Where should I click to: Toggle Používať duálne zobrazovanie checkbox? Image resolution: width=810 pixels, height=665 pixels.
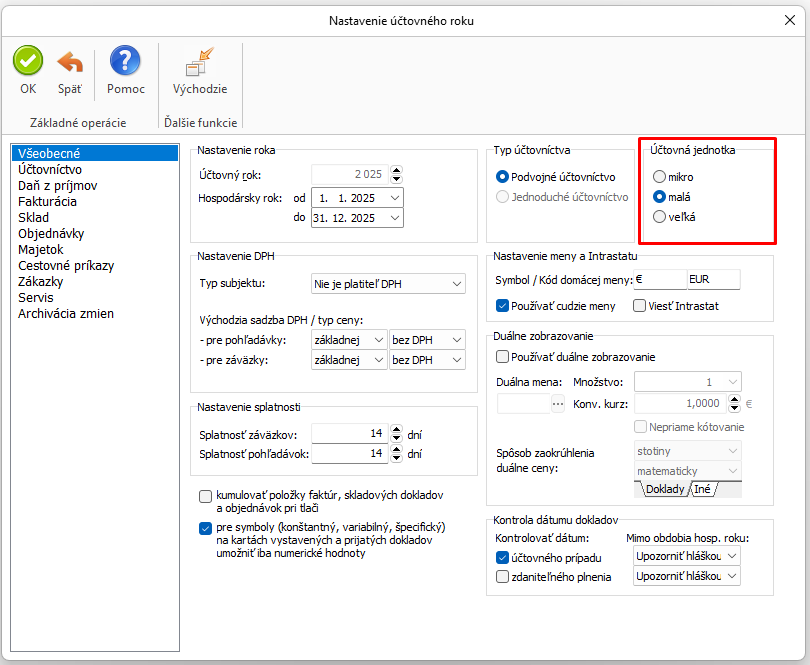coord(503,357)
